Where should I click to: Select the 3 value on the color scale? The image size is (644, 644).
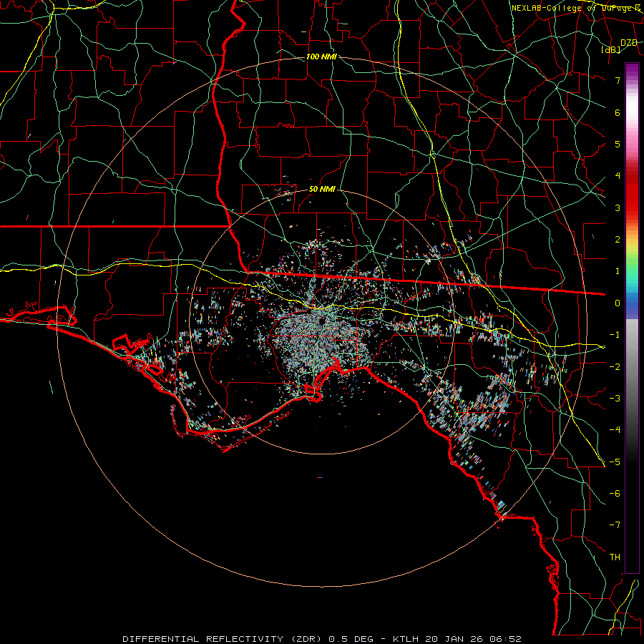[618, 208]
